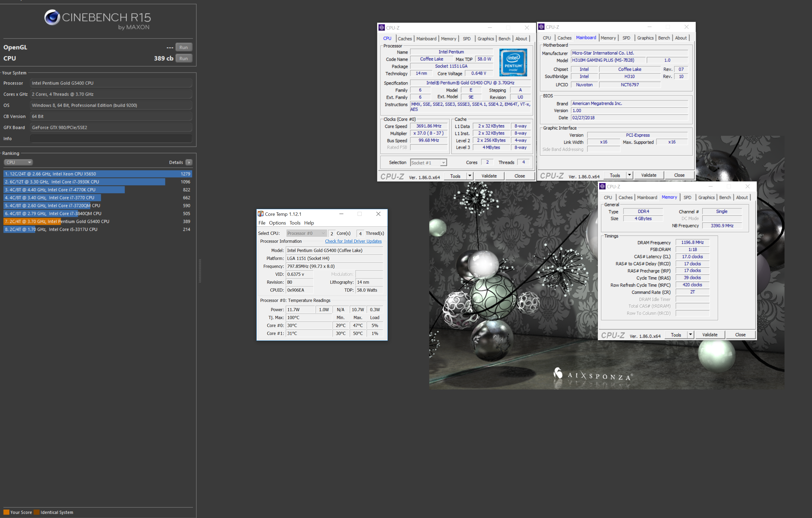The image size is (812, 518).
Task: Click the Cinebench R15 logo icon
Action: click(52, 17)
